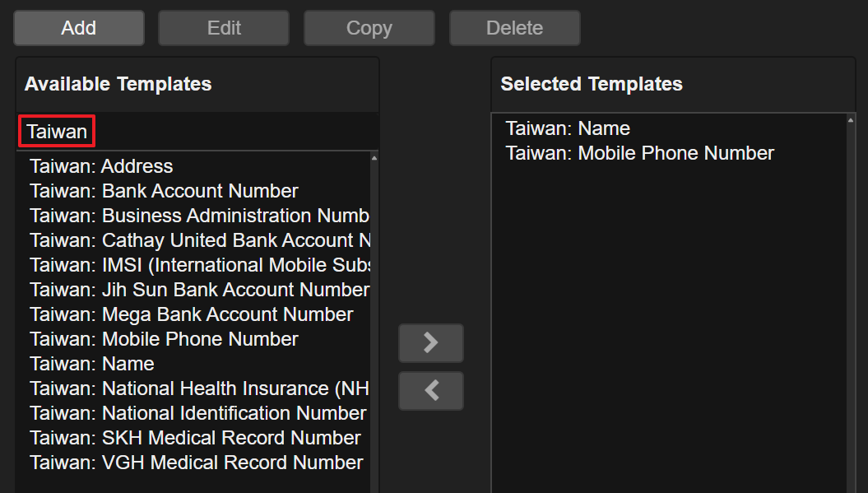Choose Taiwan: National Identification Number template

click(x=197, y=413)
